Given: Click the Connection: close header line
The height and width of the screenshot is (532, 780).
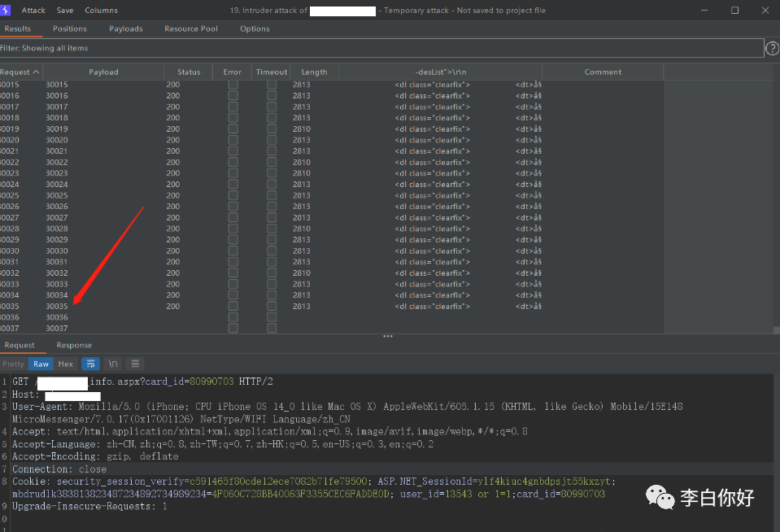Looking at the screenshot, I should click(59, 469).
